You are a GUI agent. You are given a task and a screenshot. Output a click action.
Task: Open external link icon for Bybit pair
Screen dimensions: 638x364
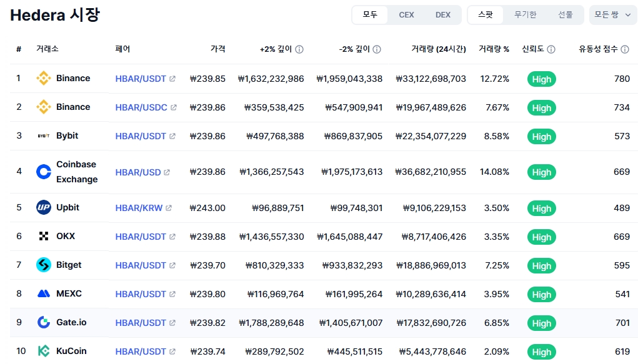172,136
